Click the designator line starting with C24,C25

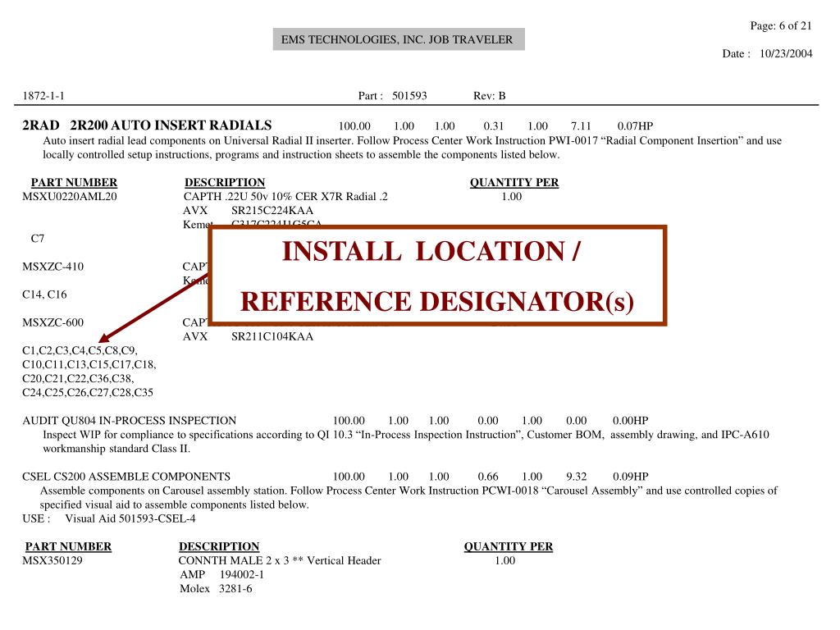(88, 393)
